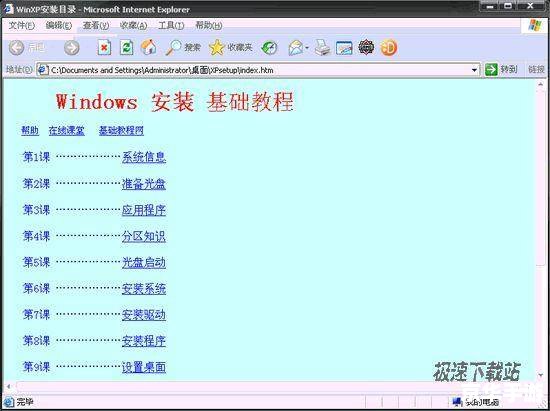Open the 帮助(H) menu
550x411 pixels.
209,25
